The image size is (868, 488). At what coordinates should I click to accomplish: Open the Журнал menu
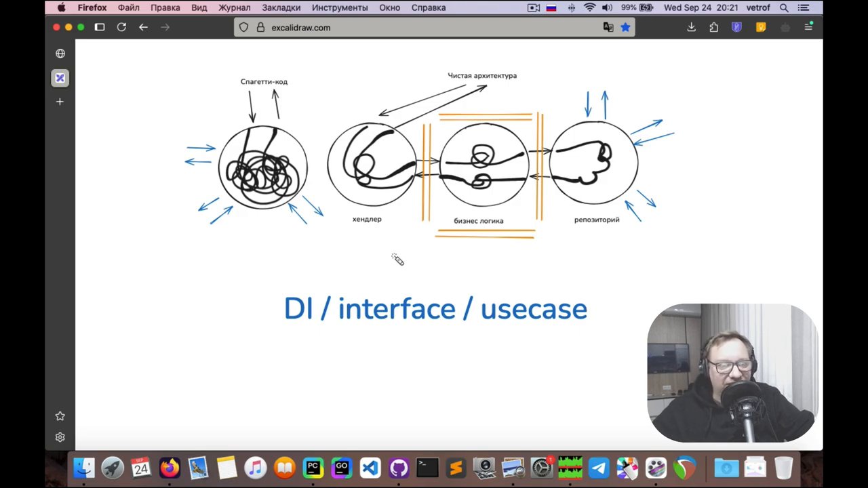click(x=234, y=7)
